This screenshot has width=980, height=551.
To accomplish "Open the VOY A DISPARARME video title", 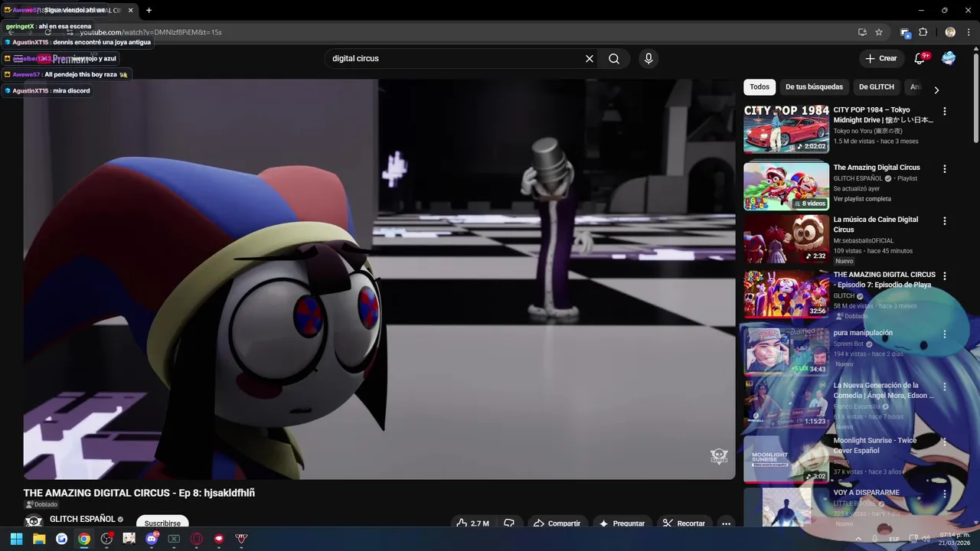I will (866, 492).
